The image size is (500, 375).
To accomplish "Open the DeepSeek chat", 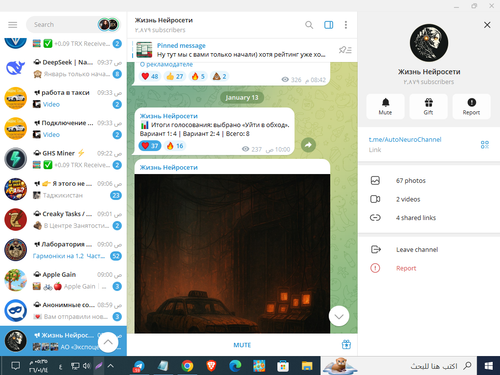I will (x=63, y=68).
